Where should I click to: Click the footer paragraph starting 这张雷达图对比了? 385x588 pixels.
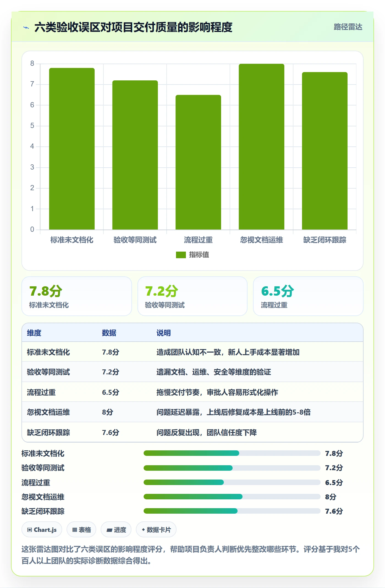[191, 555]
